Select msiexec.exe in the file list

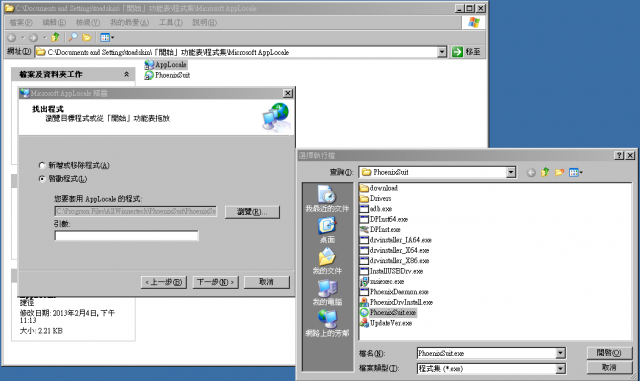(382, 281)
